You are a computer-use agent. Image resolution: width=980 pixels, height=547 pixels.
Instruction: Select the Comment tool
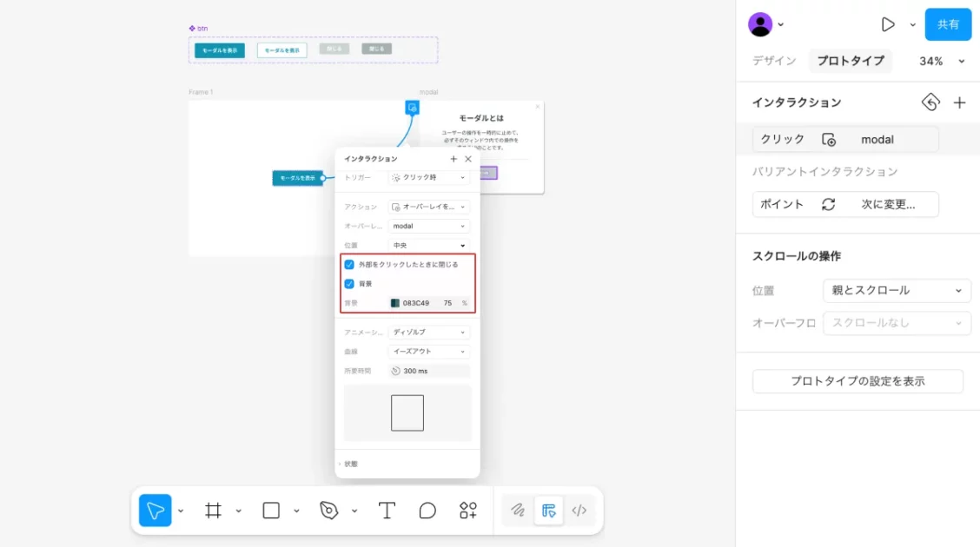pos(427,511)
